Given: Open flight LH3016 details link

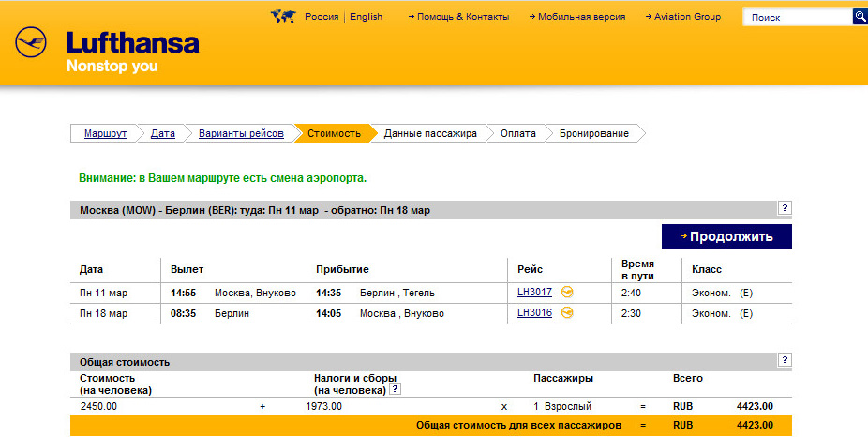Looking at the screenshot, I should pyautogui.click(x=534, y=313).
